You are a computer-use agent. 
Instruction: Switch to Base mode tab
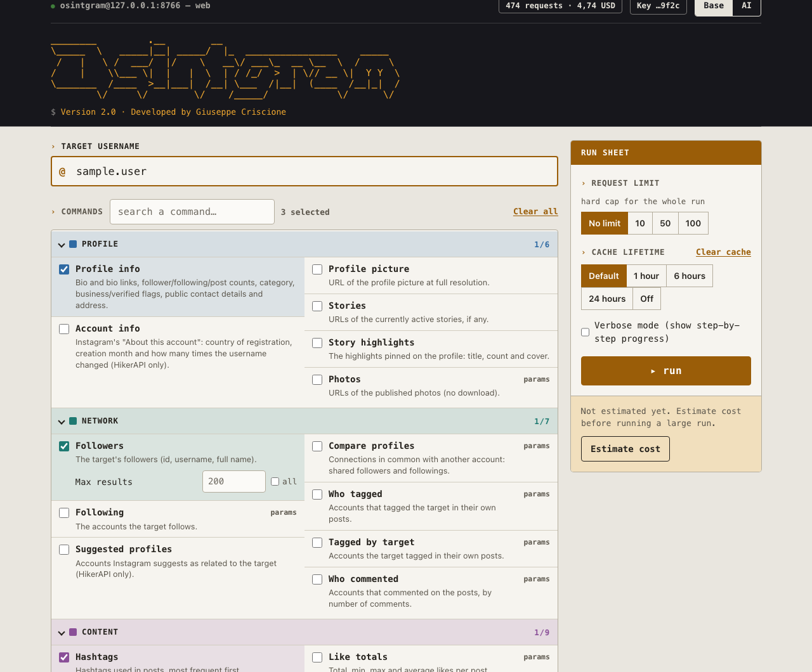(714, 6)
